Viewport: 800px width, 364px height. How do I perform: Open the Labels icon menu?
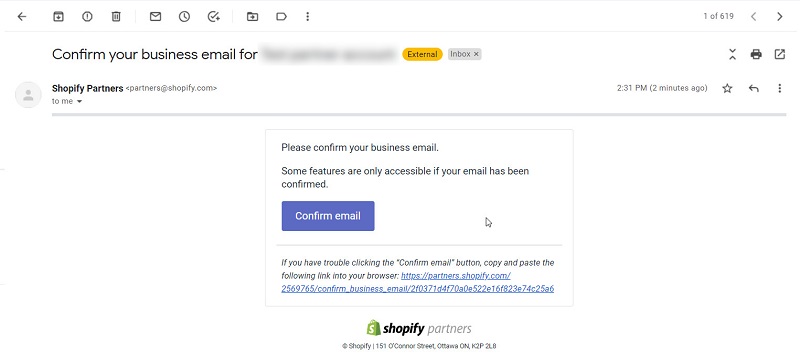(x=281, y=16)
